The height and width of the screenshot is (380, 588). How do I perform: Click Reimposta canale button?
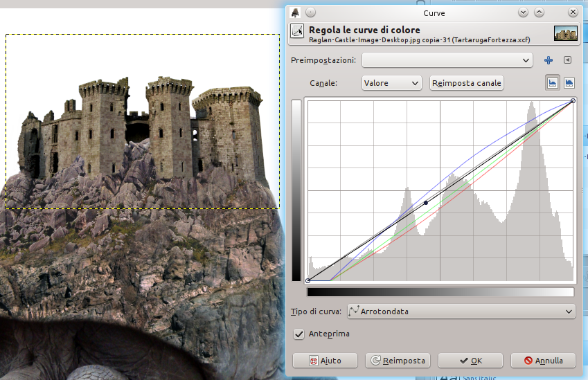point(466,83)
